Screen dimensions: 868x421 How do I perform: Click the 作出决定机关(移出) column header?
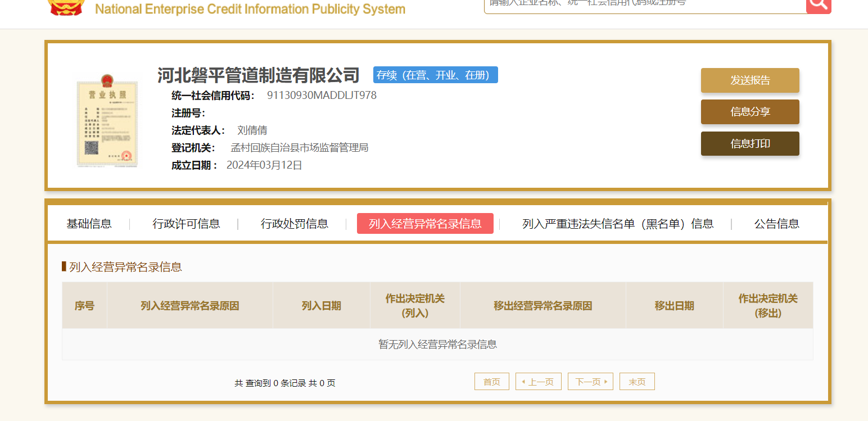768,306
